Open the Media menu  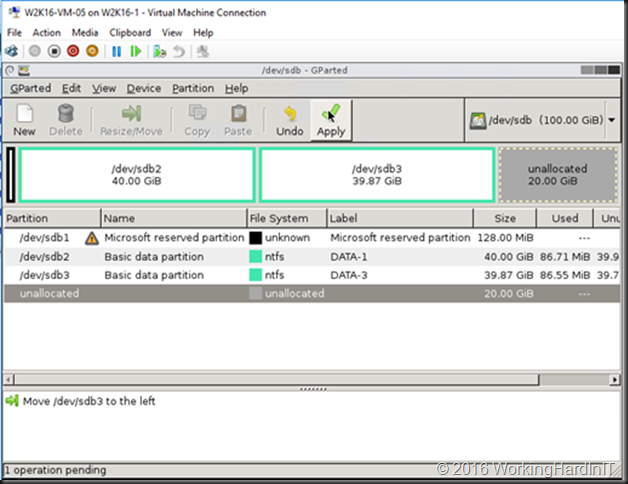(x=85, y=32)
